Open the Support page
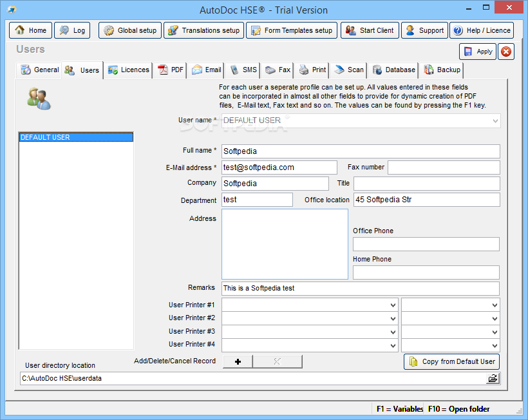The width and height of the screenshot is (528, 420). click(424, 30)
